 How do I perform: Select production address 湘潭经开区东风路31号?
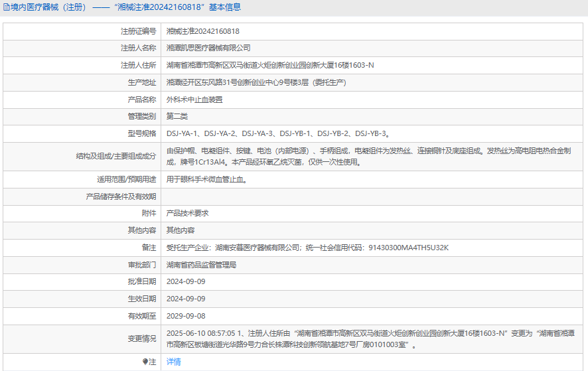(256, 82)
